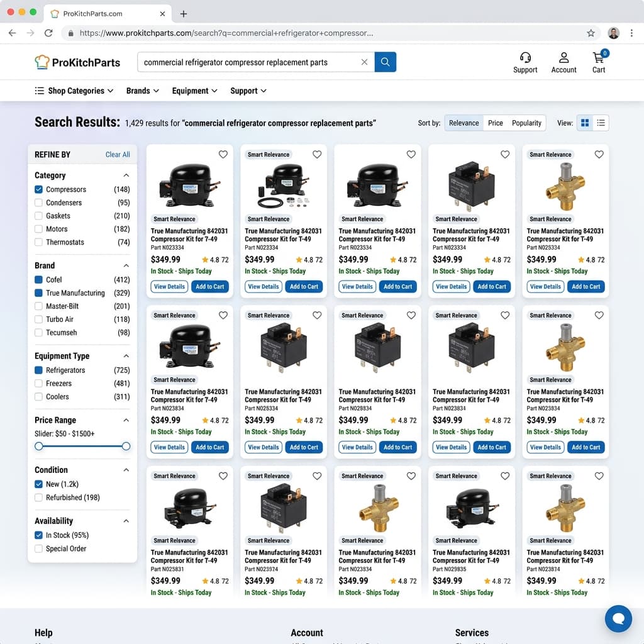Viewport: 644px width, 644px height.
Task: Click the blue search magnifier button
Action: coord(385,62)
